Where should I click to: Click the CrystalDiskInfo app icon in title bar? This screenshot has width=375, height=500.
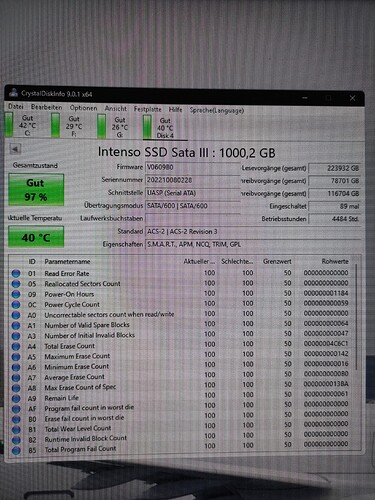(x=14, y=92)
